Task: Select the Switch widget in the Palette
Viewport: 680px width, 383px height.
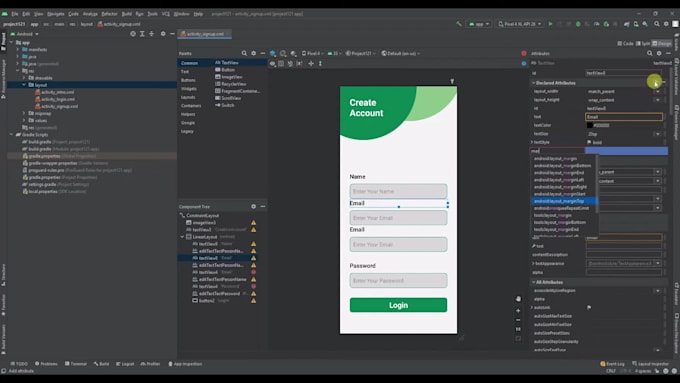Action: [x=225, y=105]
